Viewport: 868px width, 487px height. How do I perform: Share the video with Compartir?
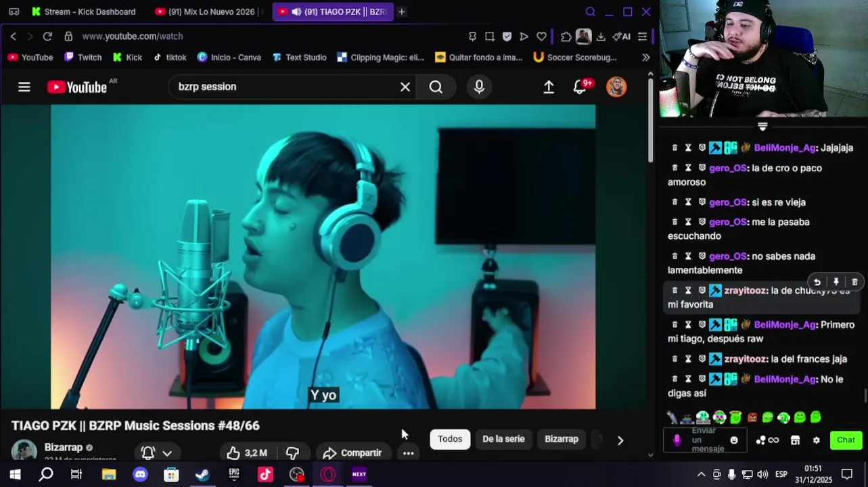352,453
